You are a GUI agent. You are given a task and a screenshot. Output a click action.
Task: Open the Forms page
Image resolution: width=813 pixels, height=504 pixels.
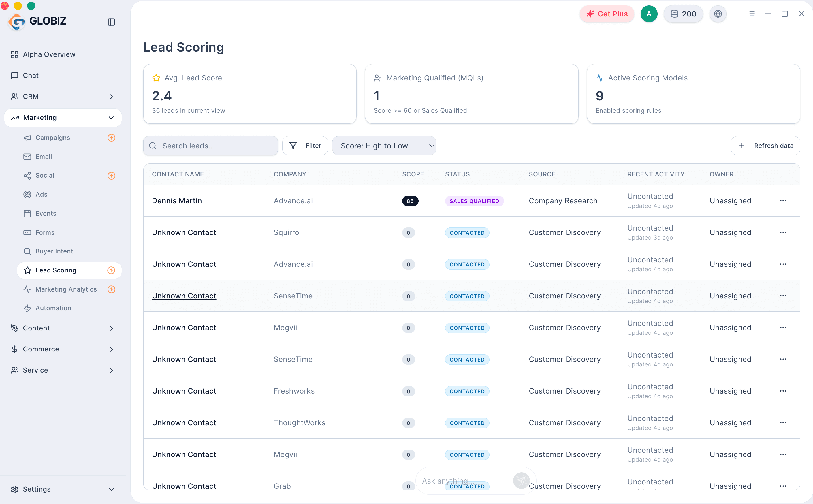point(45,232)
